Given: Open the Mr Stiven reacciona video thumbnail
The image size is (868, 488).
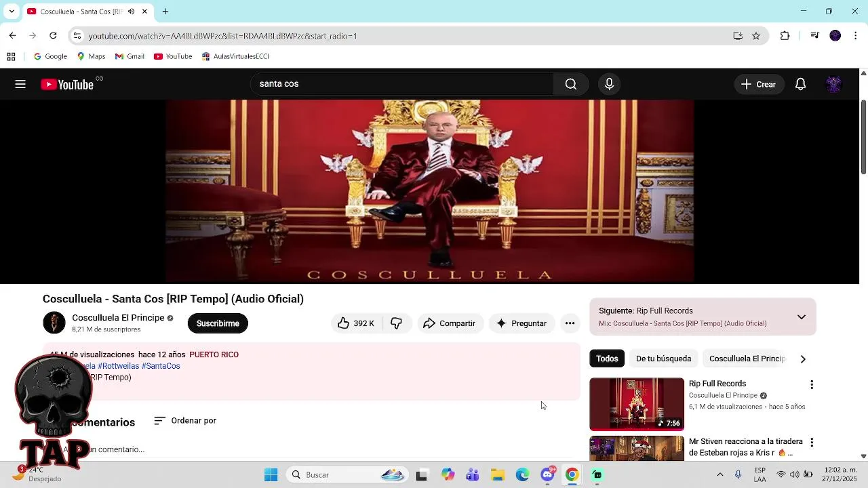Looking at the screenshot, I should point(637,448).
